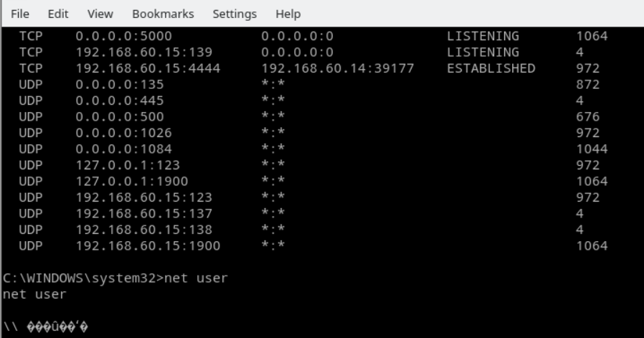Open the Bookmarks menu
Image resolution: width=644 pixels, height=338 pixels.
163,14
